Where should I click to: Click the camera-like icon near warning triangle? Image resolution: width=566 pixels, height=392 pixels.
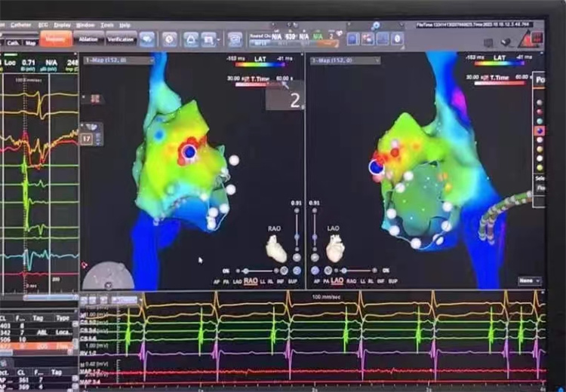pyautogui.click(x=506, y=42)
